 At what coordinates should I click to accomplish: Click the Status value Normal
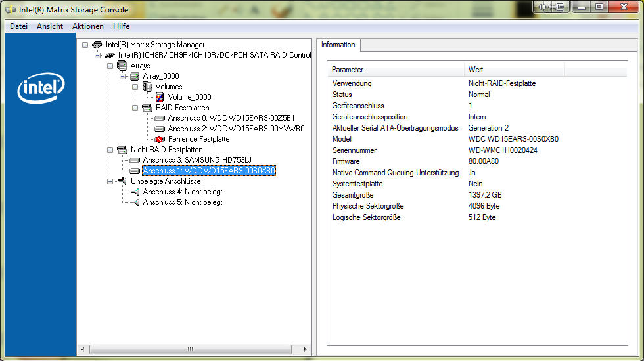pos(479,95)
